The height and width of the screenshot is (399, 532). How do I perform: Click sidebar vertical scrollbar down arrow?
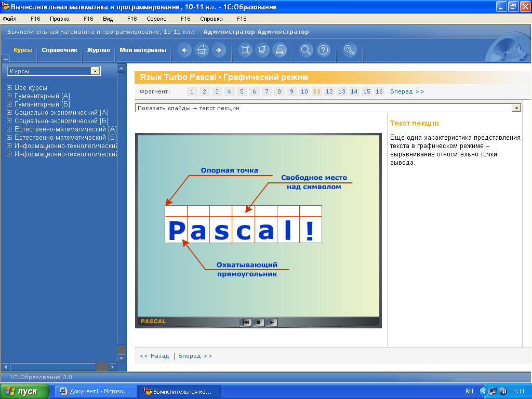121,358
